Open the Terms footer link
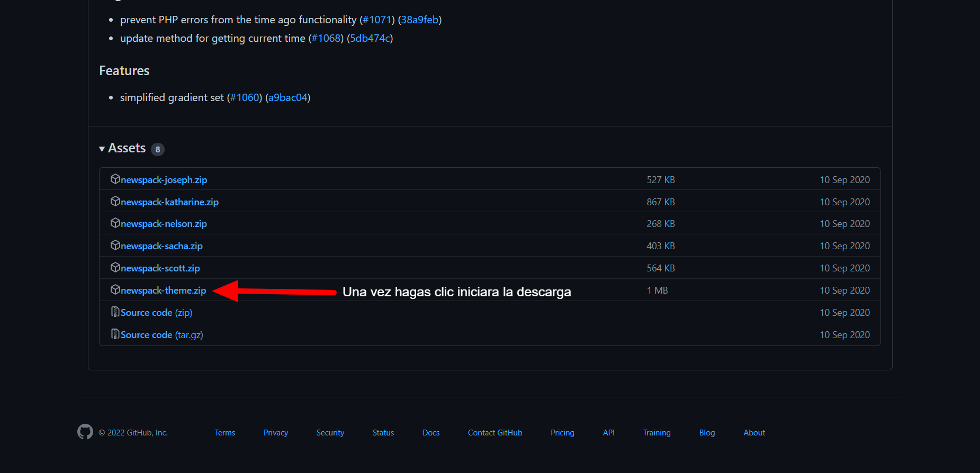The height and width of the screenshot is (473, 980). [225, 433]
